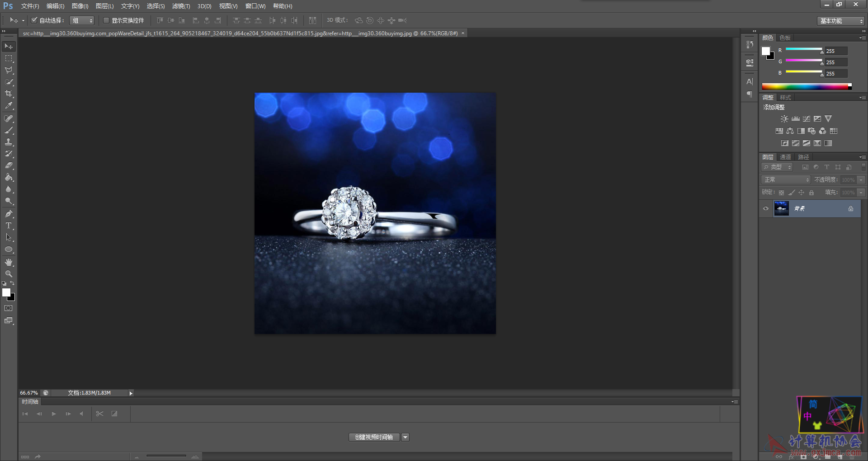Select the Quick Selection tool

pos(9,82)
